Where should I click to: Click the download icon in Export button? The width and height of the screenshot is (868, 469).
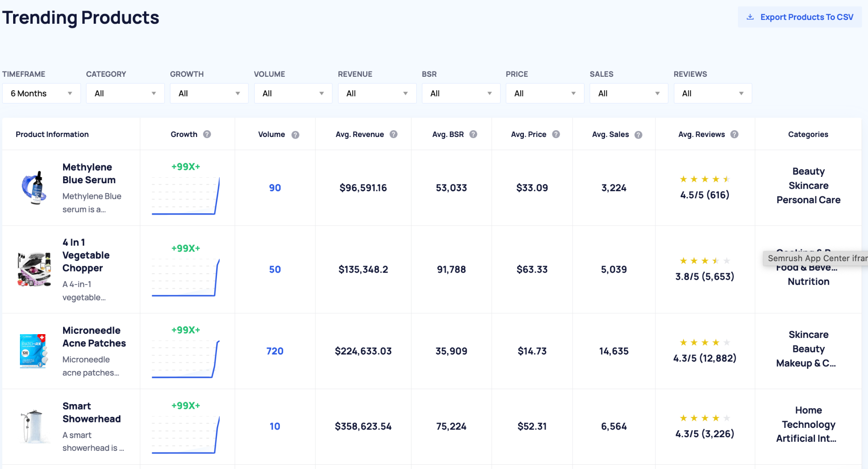[750, 17]
